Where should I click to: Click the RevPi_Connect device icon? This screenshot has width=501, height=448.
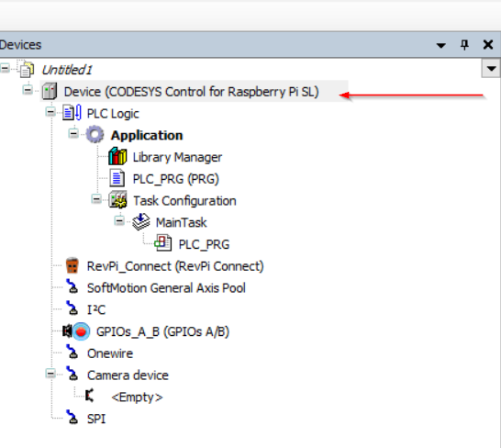72,265
